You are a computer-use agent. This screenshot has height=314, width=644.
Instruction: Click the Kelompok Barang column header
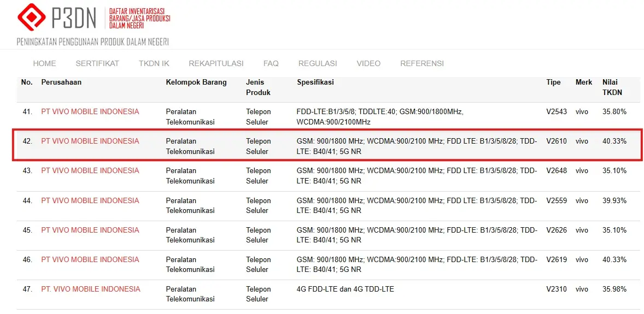(x=196, y=82)
